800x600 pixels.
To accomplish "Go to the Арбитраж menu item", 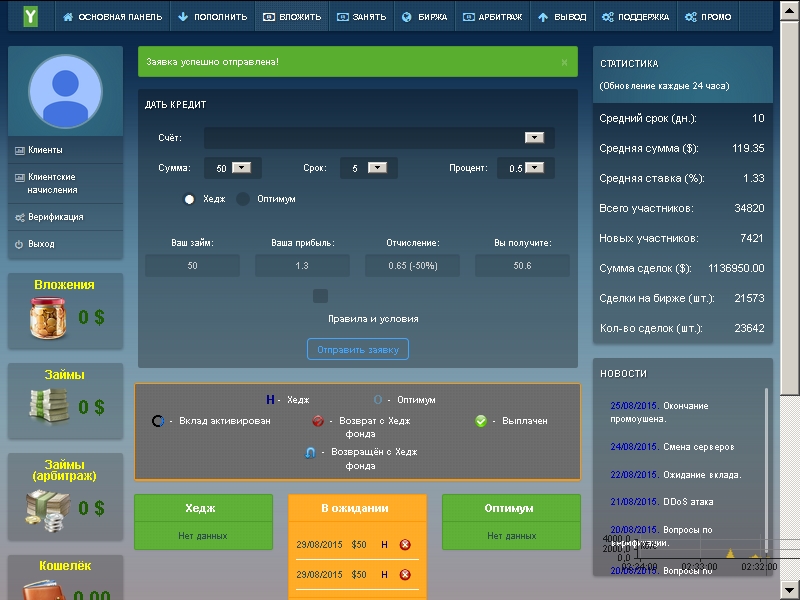I will point(492,17).
